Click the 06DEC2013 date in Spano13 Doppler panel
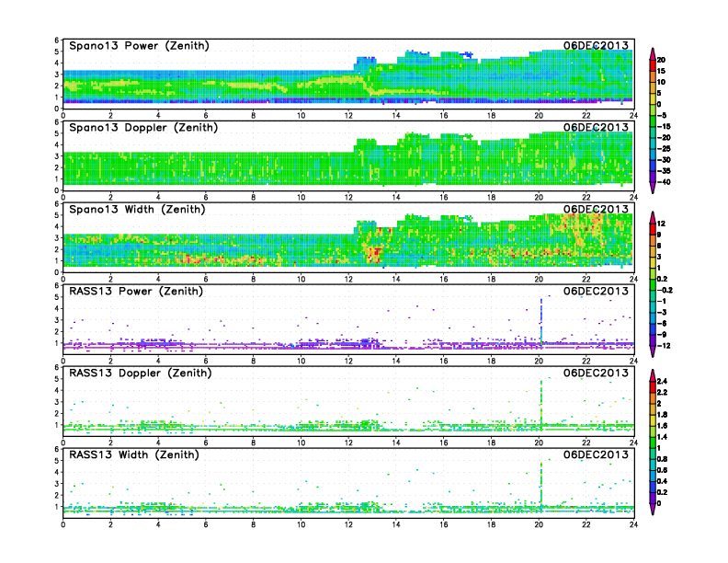This screenshot has height=563, width=728. [x=596, y=127]
